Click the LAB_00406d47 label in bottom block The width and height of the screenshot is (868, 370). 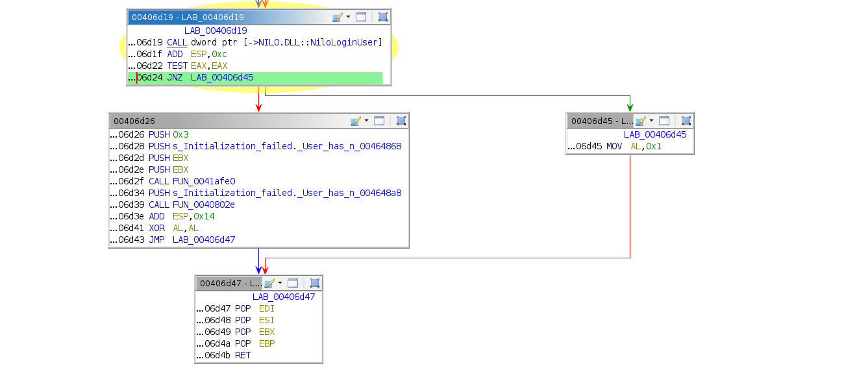tap(284, 297)
